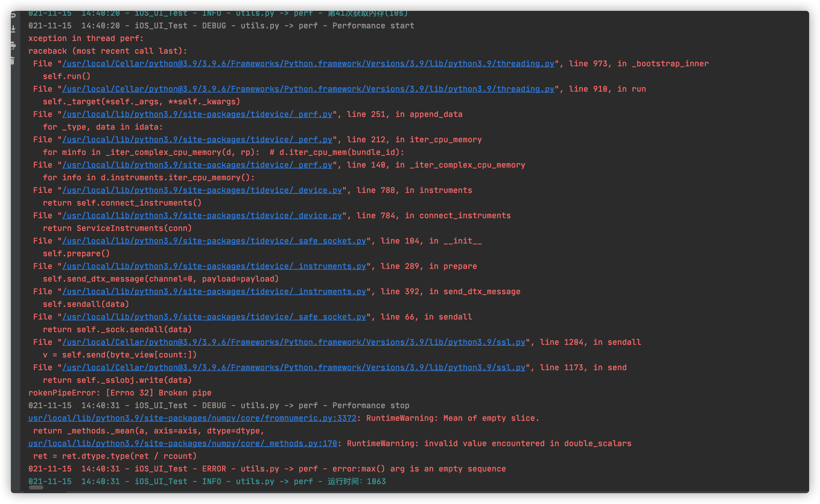Open numpy _methods.py:170 warning link
This screenshot has width=820, height=504.
(x=183, y=444)
